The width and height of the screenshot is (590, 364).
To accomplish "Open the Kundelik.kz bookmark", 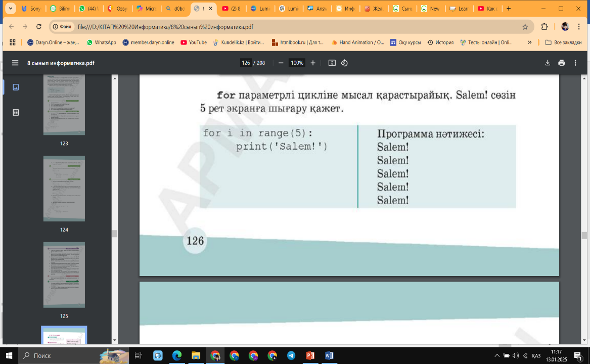I will pos(239,42).
